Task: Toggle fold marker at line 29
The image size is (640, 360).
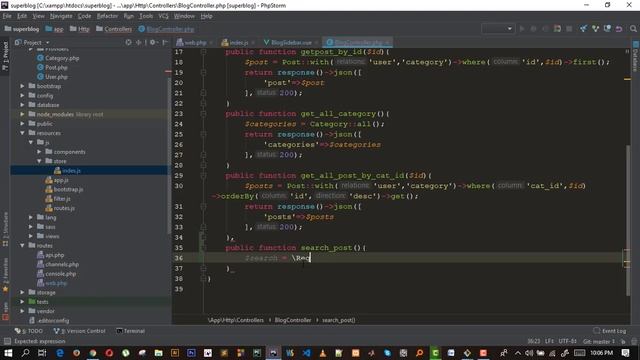Action: (203, 176)
